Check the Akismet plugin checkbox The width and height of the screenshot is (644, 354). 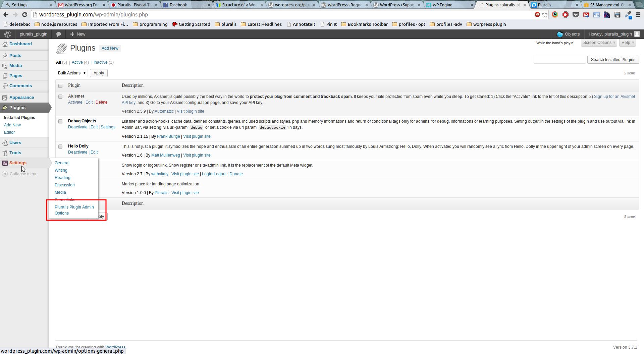(60, 97)
